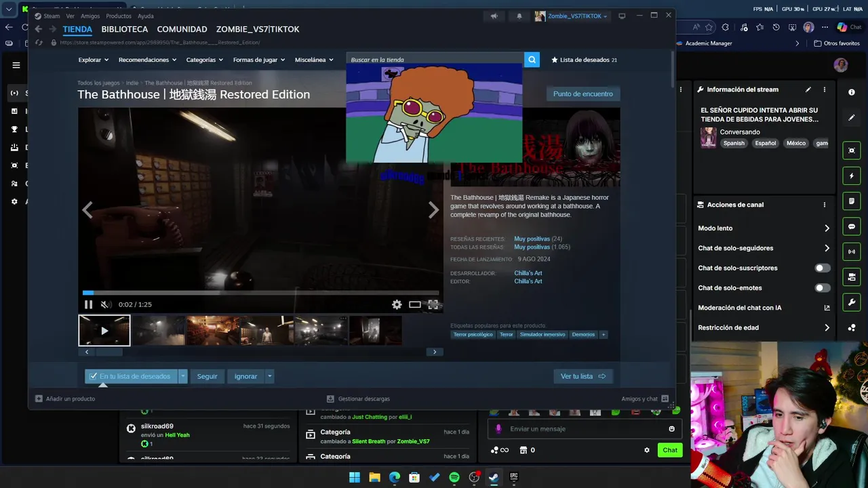
Task: Click the Seguir button
Action: tap(207, 376)
